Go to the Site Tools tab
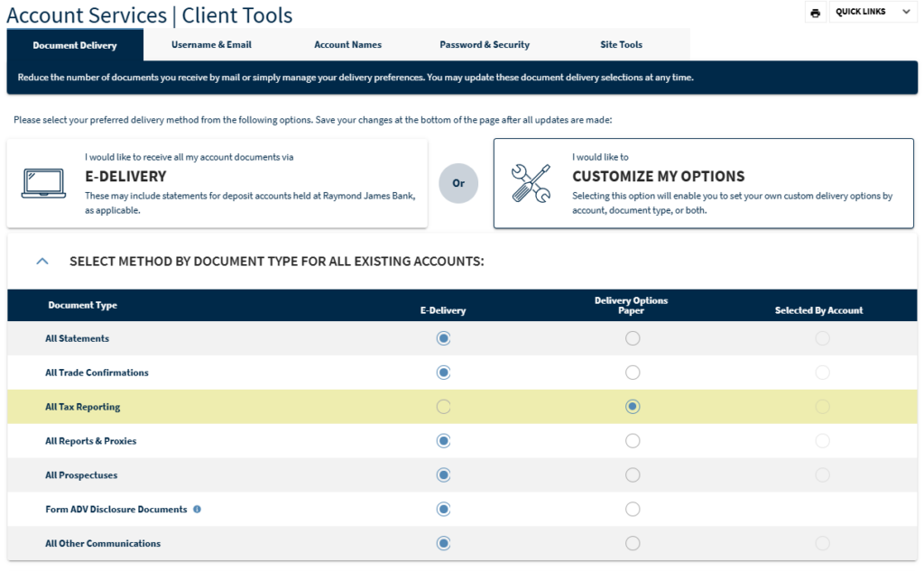The height and width of the screenshot is (571, 924). pyautogui.click(x=621, y=45)
